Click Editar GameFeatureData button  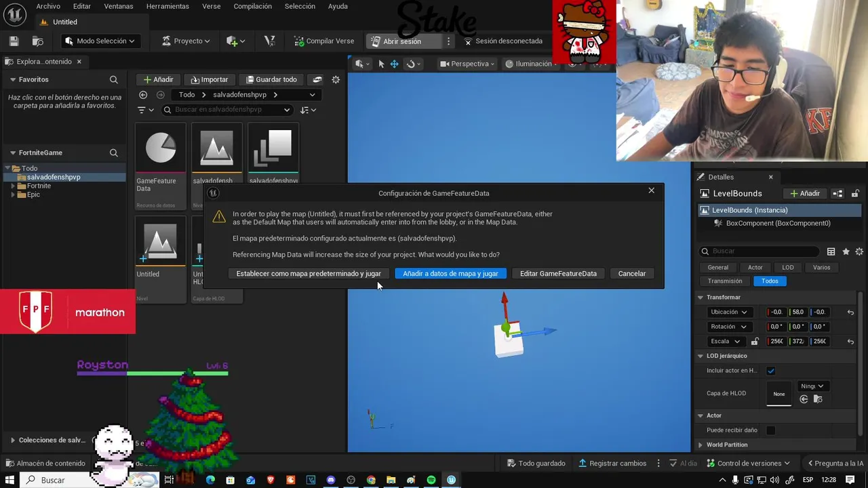[x=558, y=274]
